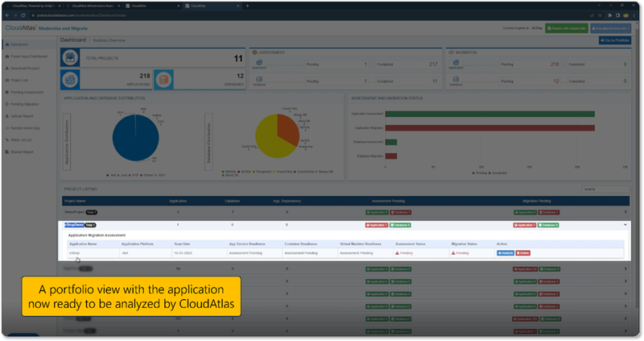Open the browser three-dot menu
The image size is (644, 341).
click(x=635, y=15)
